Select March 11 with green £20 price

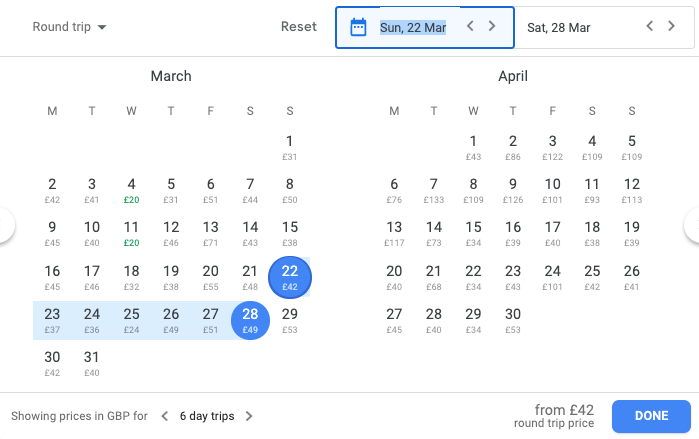click(x=131, y=232)
